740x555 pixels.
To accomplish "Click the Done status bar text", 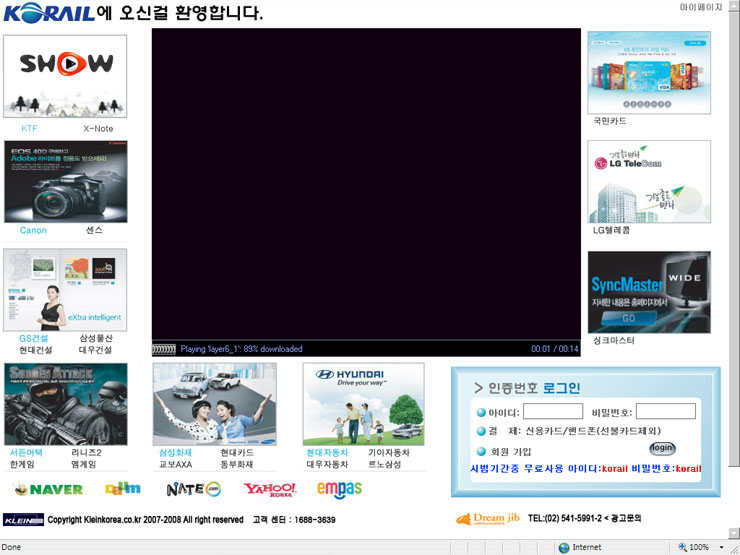I will point(11,547).
